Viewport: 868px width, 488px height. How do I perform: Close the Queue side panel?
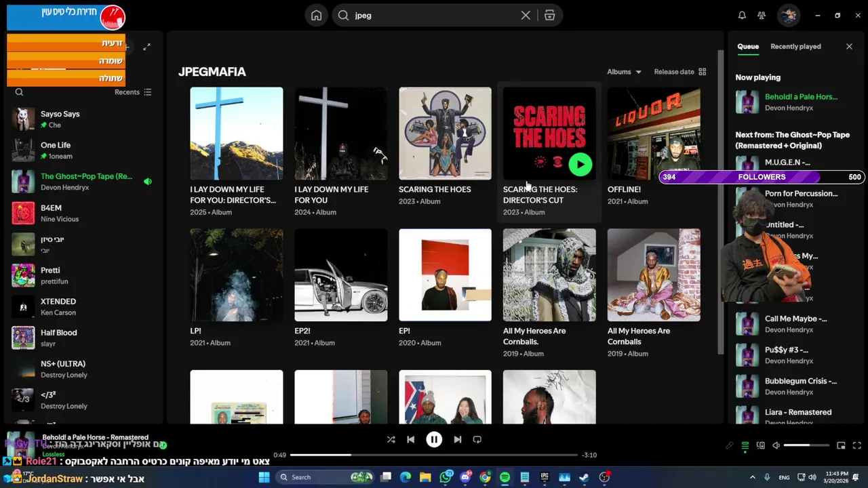(x=849, y=46)
